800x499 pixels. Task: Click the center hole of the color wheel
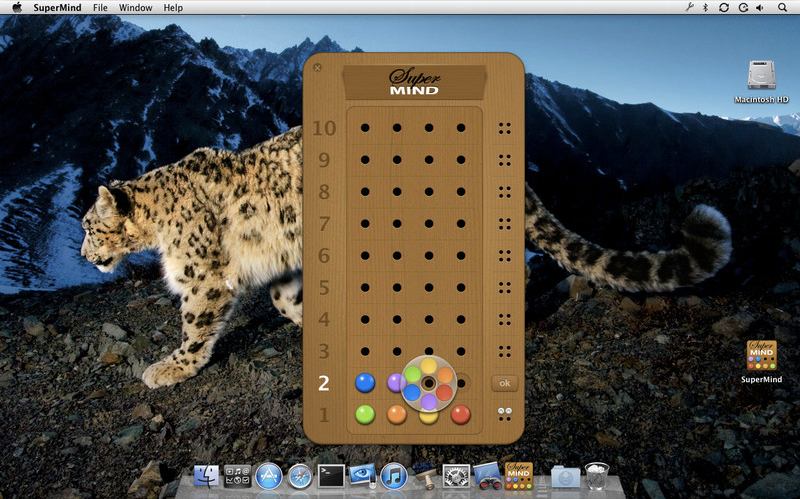coord(429,383)
